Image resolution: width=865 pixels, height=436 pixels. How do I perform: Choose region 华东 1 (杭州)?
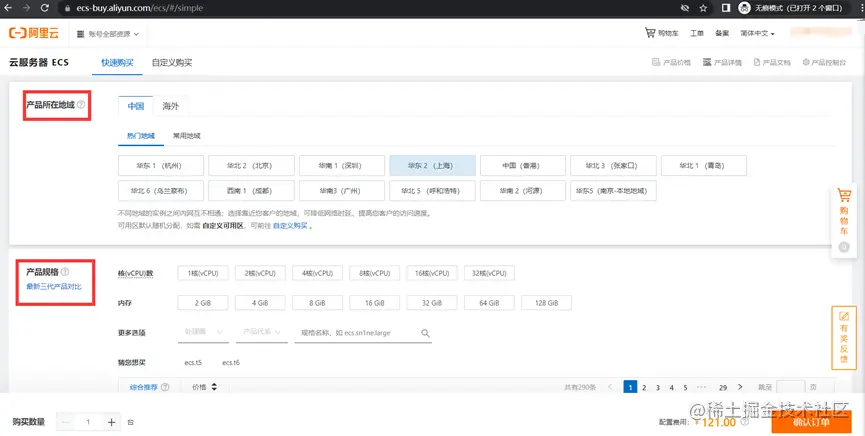coord(161,165)
